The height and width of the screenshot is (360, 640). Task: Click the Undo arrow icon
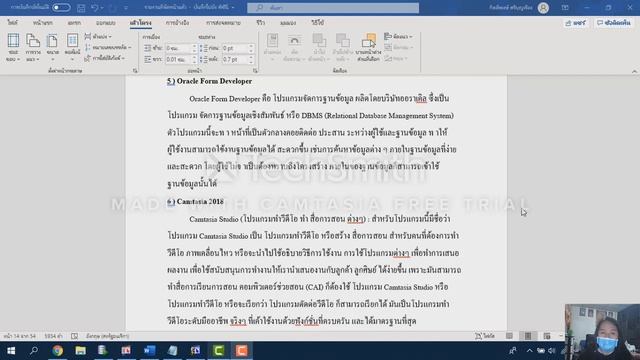(x=94, y=8)
